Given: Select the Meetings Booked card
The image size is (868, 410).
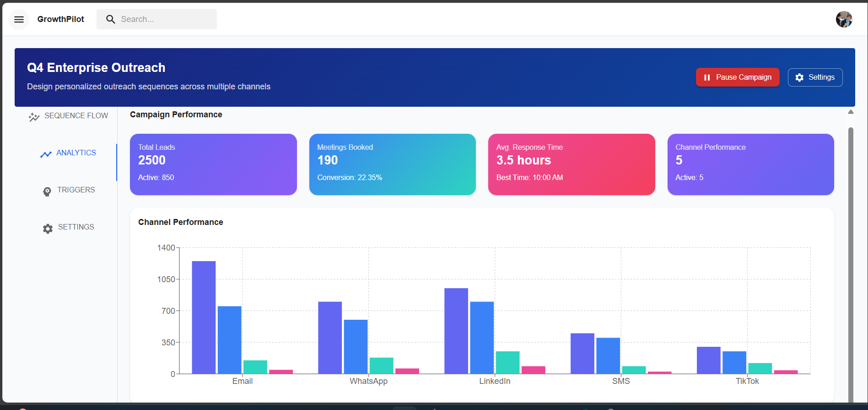Looking at the screenshot, I should click(x=393, y=164).
